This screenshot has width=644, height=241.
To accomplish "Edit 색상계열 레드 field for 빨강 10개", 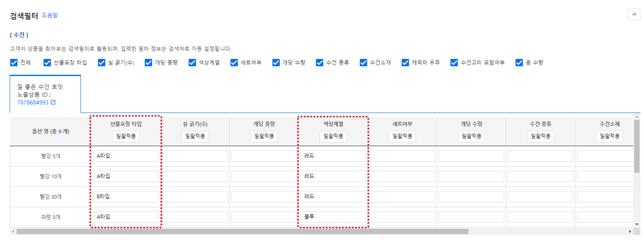I will pos(333,176).
